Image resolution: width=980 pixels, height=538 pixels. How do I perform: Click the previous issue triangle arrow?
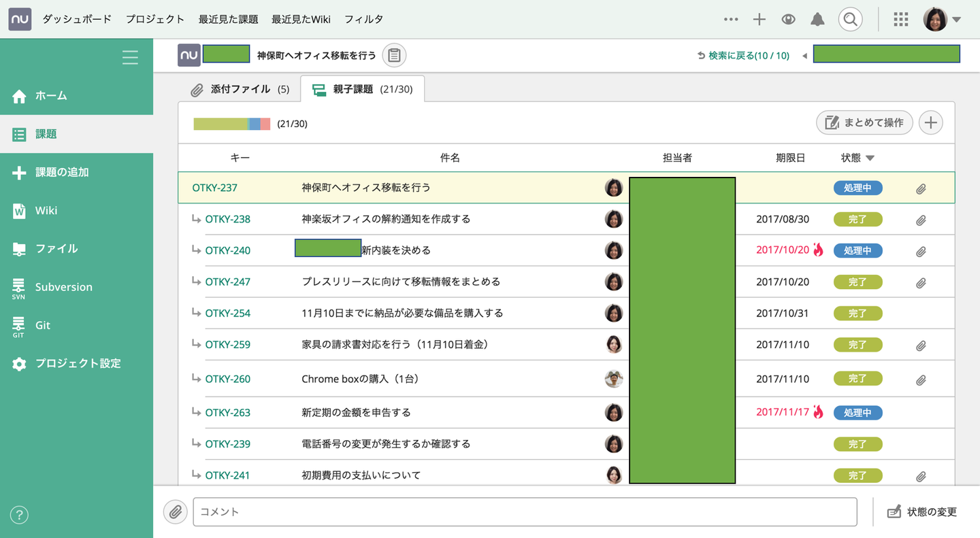coord(804,56)
